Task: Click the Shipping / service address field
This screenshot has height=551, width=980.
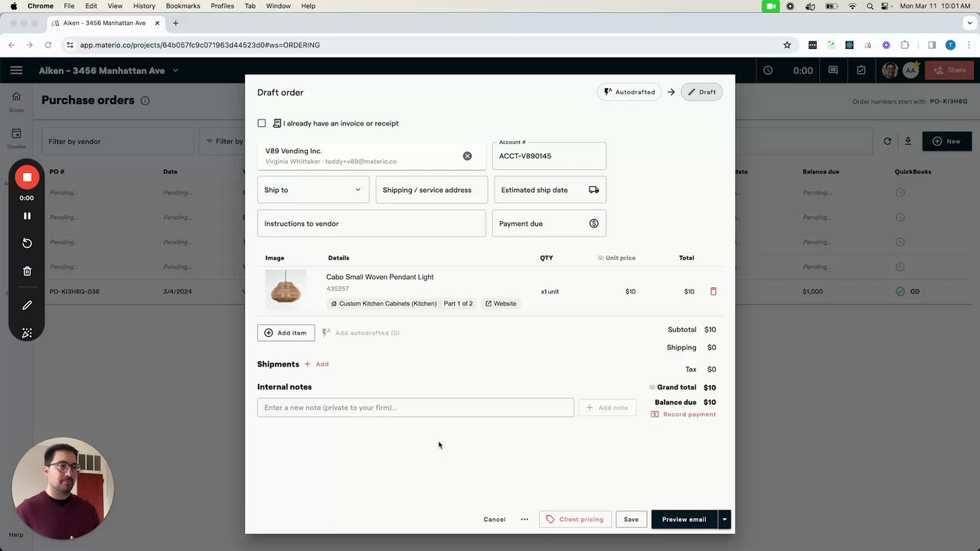Action: (432, 190)
